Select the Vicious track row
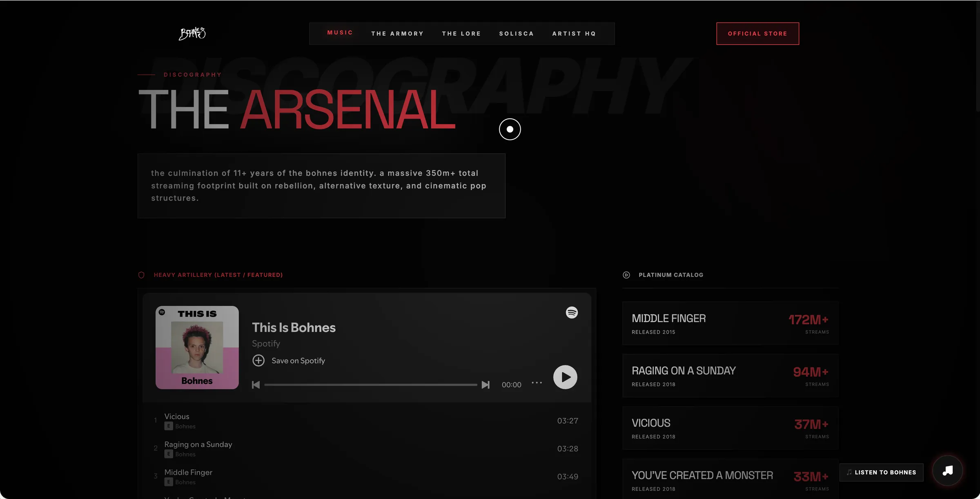The height and width of the screenshot is (499, 980). (367, 421)
